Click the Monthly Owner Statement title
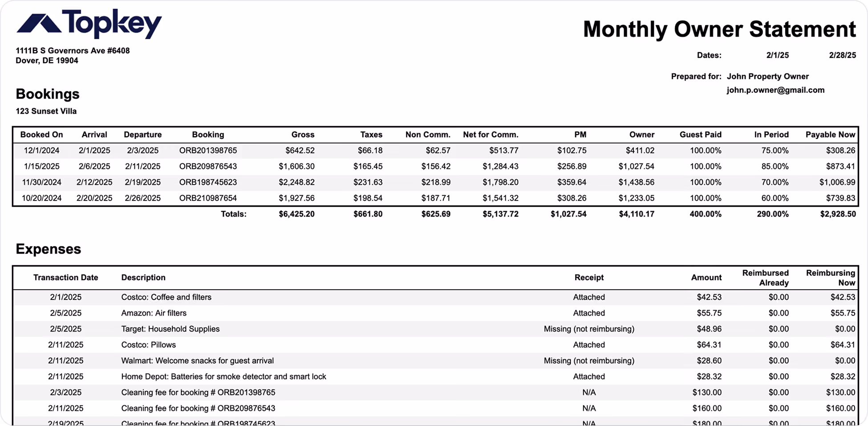868x426 pixels. click(719, 29)
